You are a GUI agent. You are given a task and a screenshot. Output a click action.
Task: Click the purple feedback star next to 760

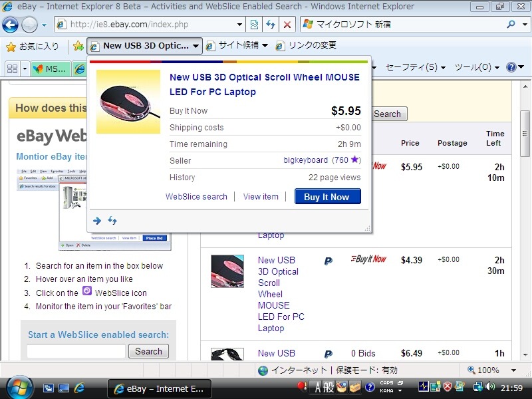pyautogui.click(x=354, y=160)
